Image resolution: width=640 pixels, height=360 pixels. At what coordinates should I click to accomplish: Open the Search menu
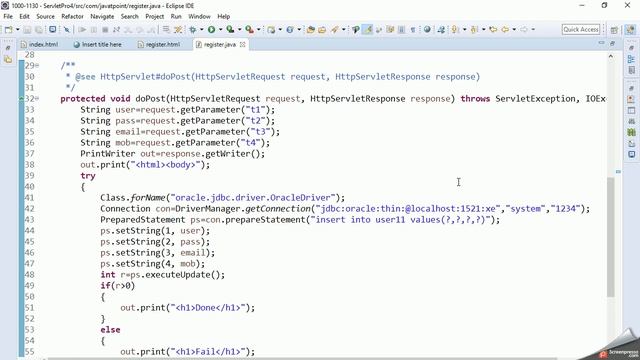(130, 16)
